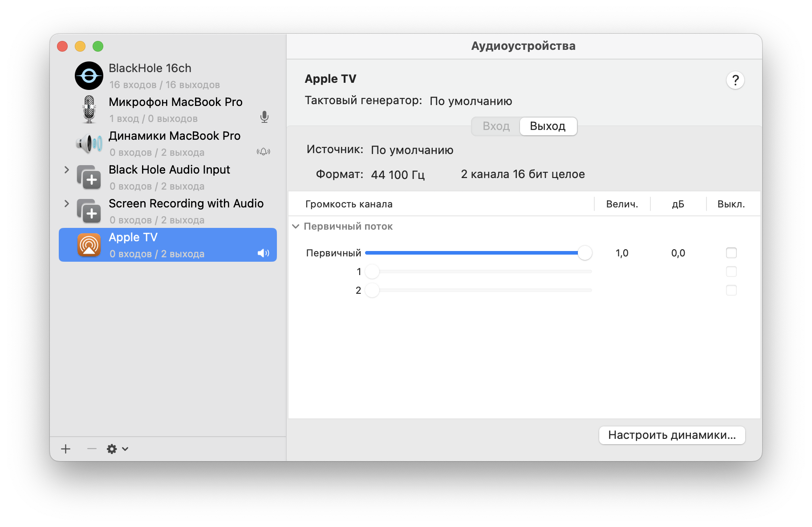This screenshot has width=812, height=527.
Task: Mute the Первичный channel via its checkbox
Action: (731, 253)
